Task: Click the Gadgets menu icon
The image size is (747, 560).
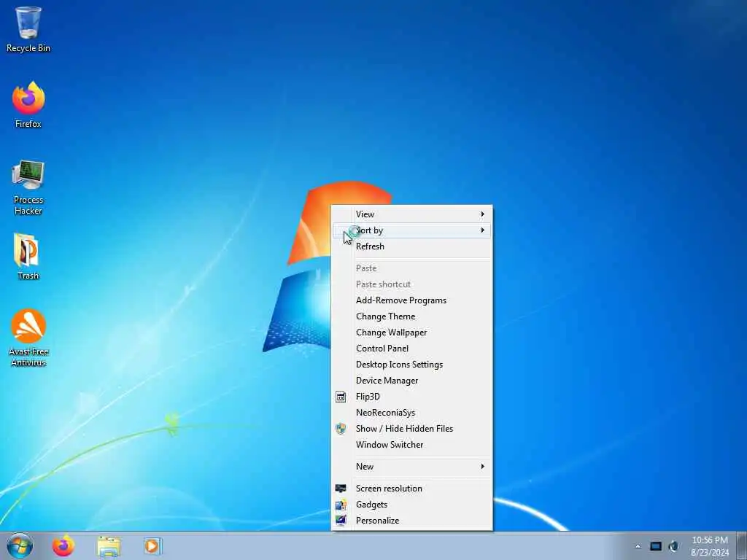Action: [341, 505]
